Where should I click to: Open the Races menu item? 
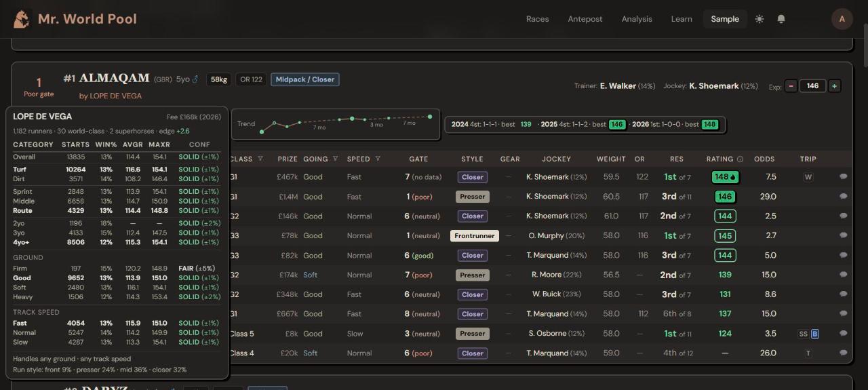[x=538, y=19]
